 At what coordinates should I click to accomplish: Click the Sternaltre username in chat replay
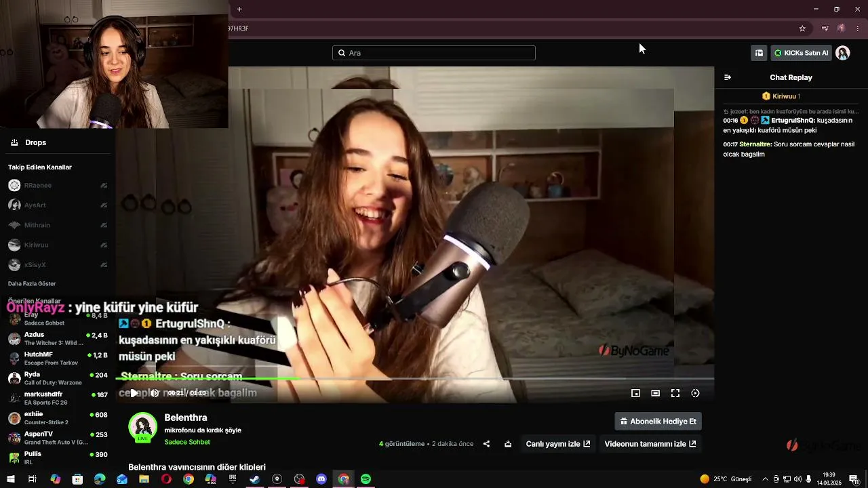pyautogui.click(x=755, y=144)
